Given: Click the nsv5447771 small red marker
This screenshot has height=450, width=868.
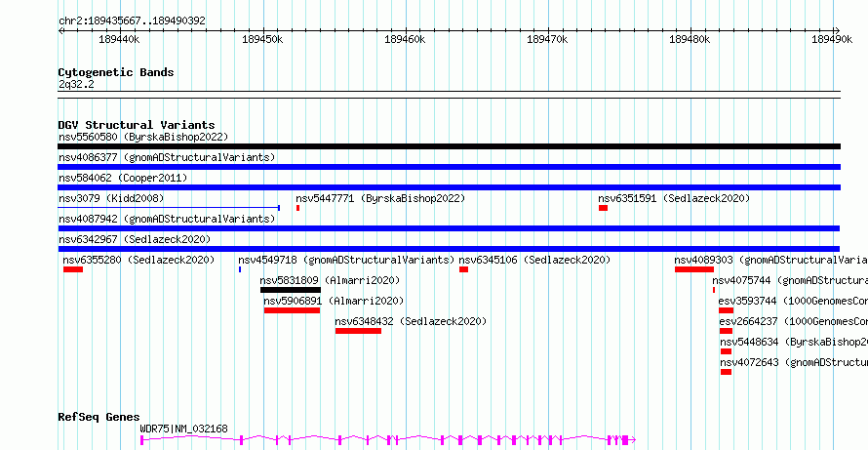Looking at the screenshot, I should point(297,208).
